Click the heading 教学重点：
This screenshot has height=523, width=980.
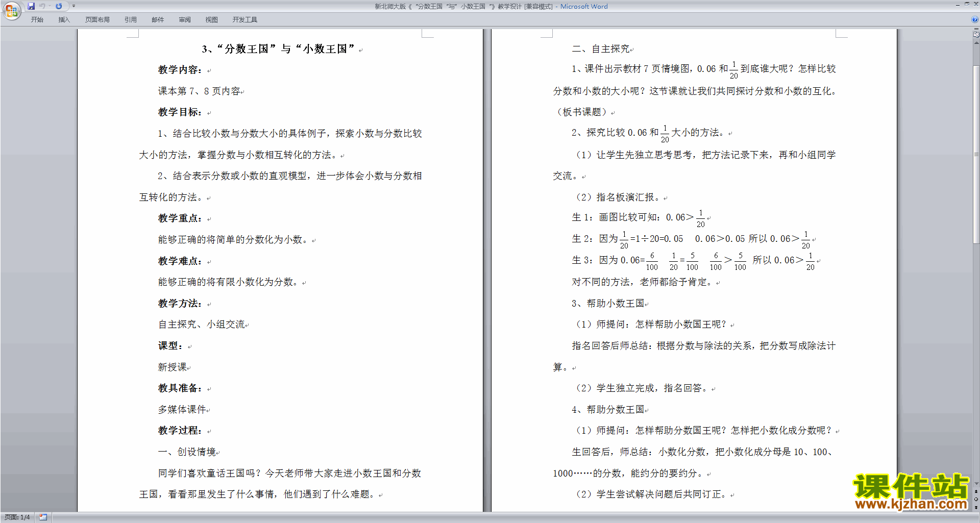[x=180, y=218]
